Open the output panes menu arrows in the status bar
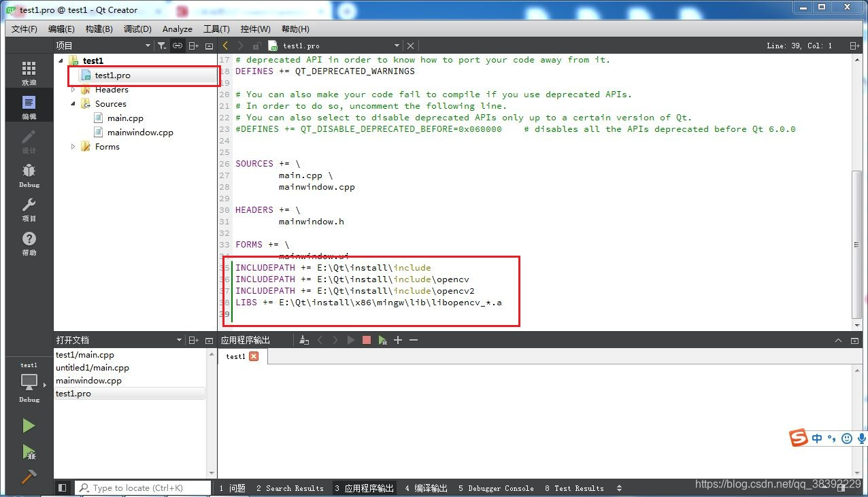Image resolution: width=868 pixels, height=497 pixels. coord(619,487)
